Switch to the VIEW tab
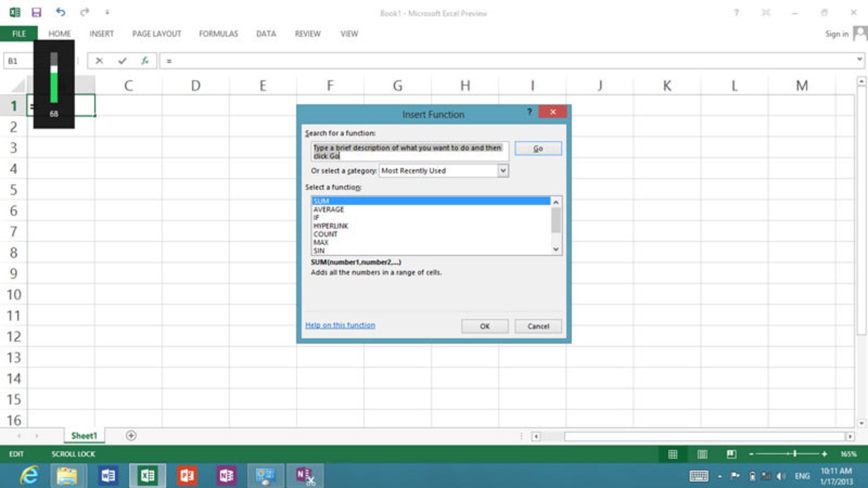 click(349, 34)
